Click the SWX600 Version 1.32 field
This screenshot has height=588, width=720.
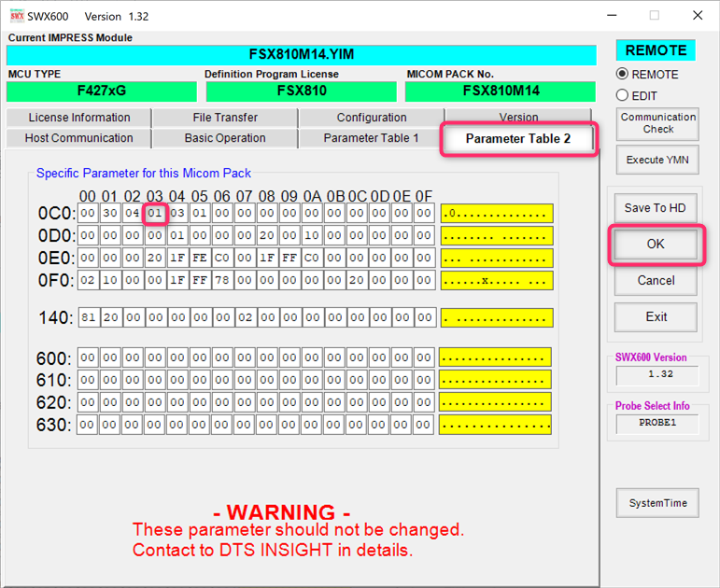click(x=657, y=374)
